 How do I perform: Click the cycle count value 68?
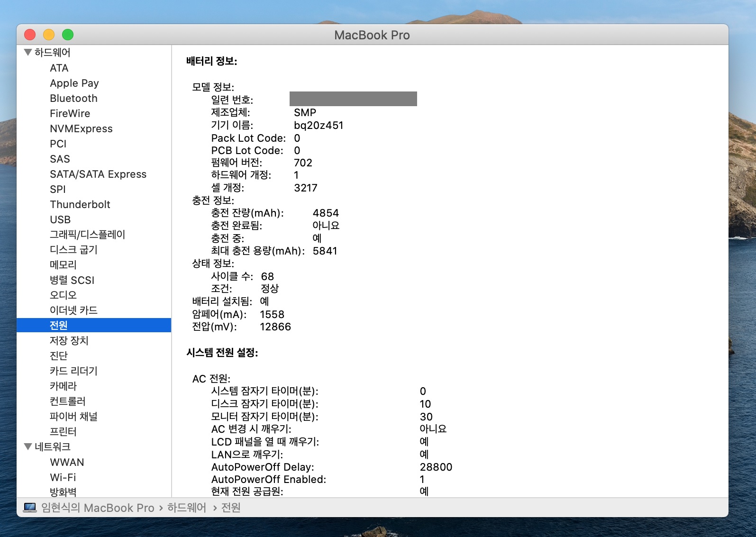[x=267, y=276]
